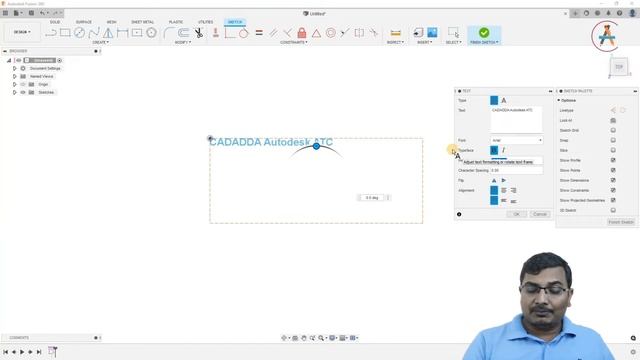Select the Sketch Dimension tool

click(x=122, y=33)
